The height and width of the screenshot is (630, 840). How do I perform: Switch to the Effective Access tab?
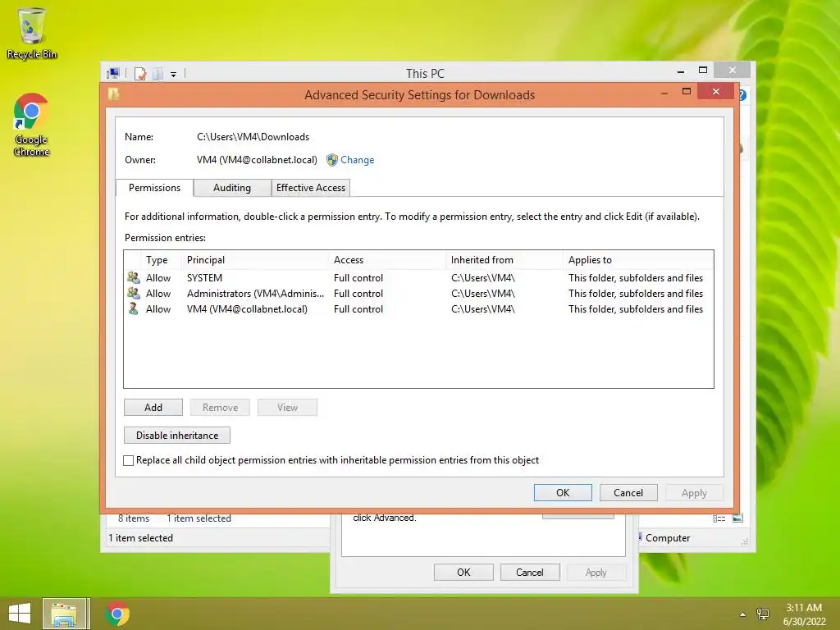pyautogui.click(x=311, y=188)
